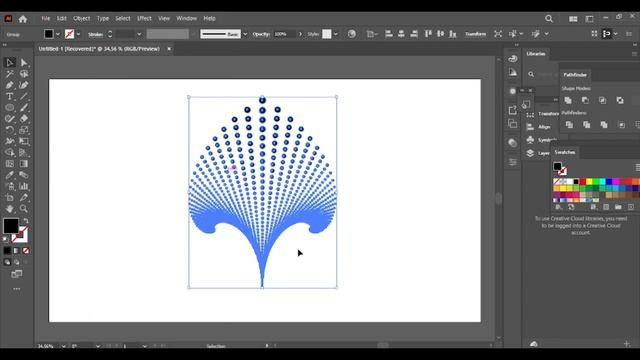Open the Edit Toolbar ellipsis
This screenshot has height=360, width=640.
16,289
